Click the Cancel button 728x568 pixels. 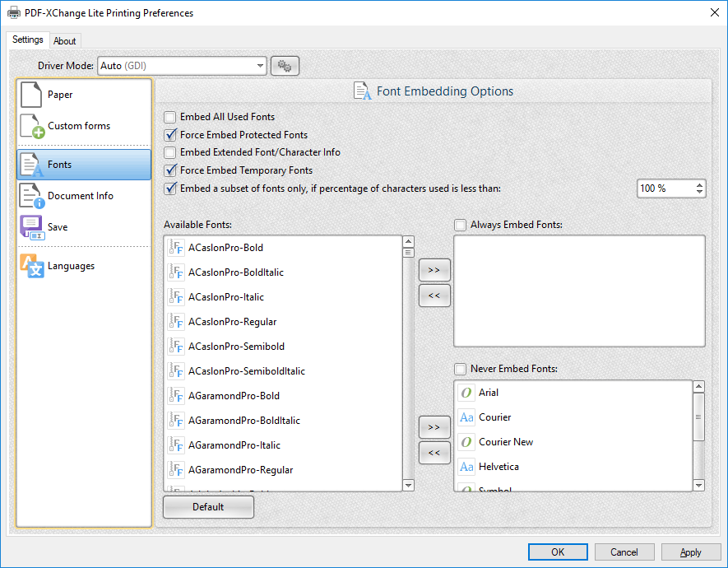tap(624, 552)
